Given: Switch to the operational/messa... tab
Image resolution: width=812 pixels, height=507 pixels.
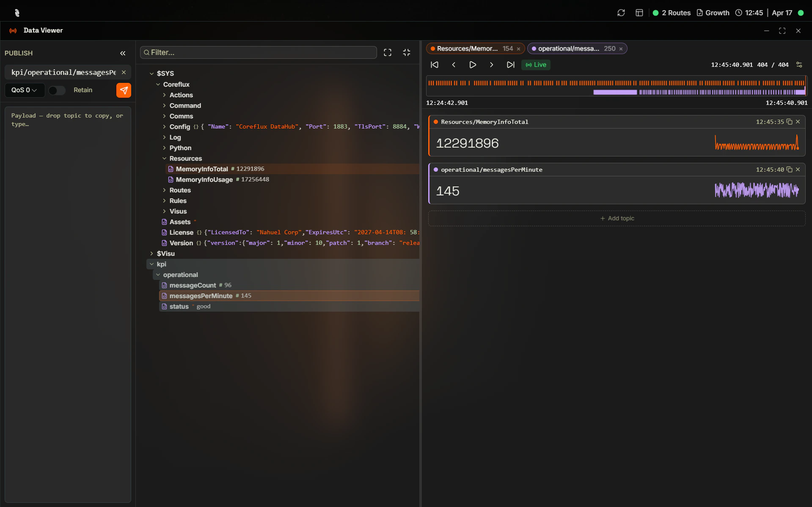Looking at the screenshot, I should pos(571,48).
